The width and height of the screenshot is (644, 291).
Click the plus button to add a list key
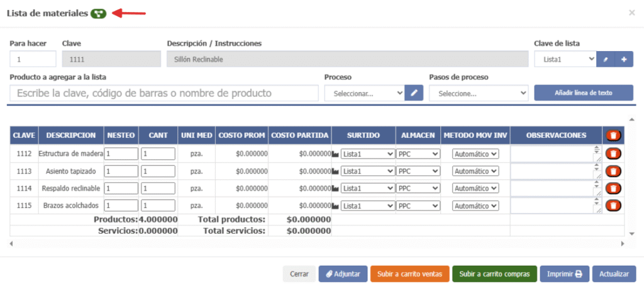pos(625,59)
